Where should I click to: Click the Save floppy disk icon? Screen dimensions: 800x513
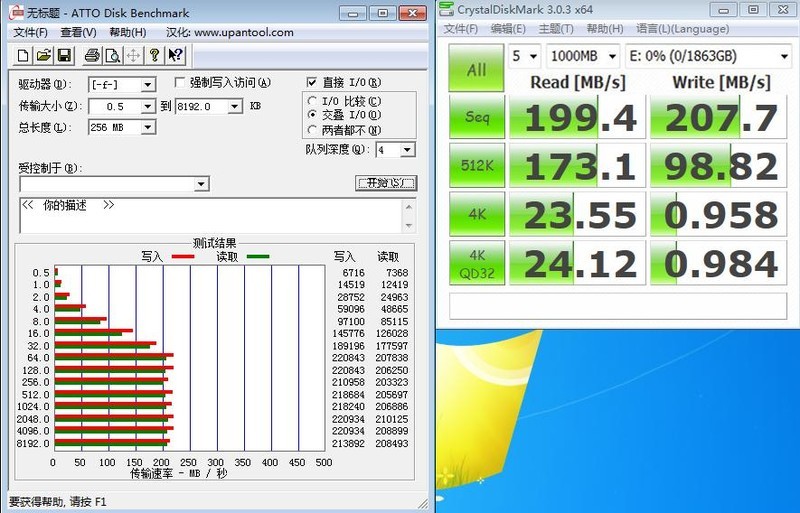point(63,56)
